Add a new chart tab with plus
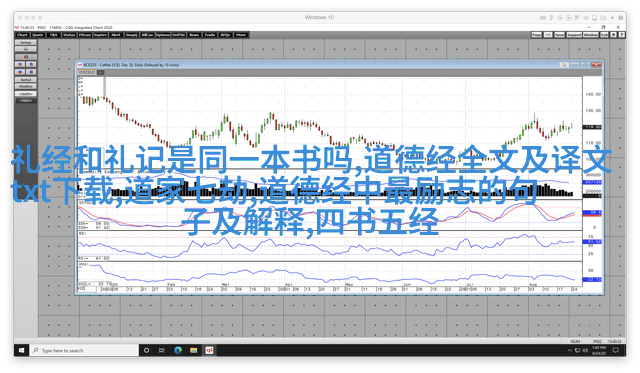 click(x=100, y=72)
